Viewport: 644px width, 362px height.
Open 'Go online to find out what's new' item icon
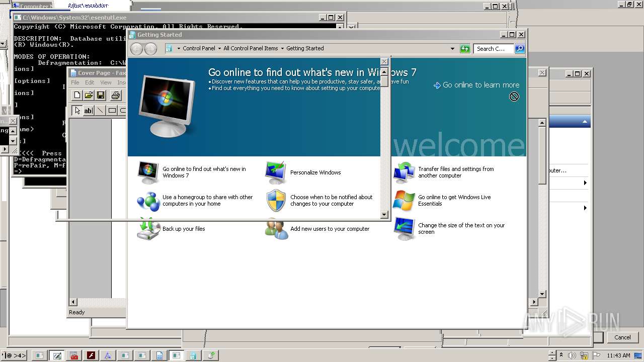(148, 172)
